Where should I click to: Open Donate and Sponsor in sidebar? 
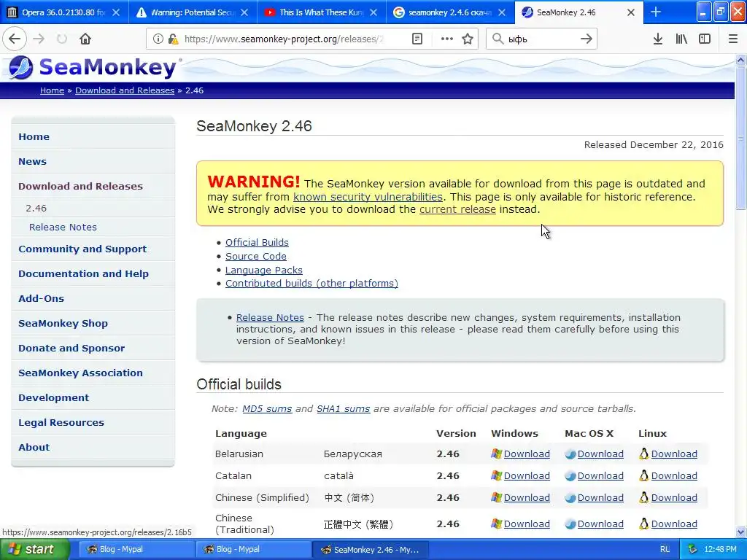[71, 348]
